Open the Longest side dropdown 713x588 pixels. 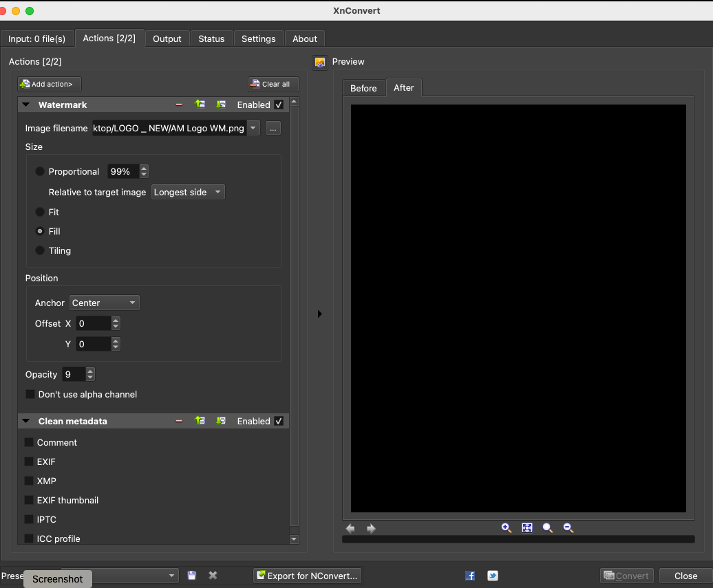pos(188,193)
